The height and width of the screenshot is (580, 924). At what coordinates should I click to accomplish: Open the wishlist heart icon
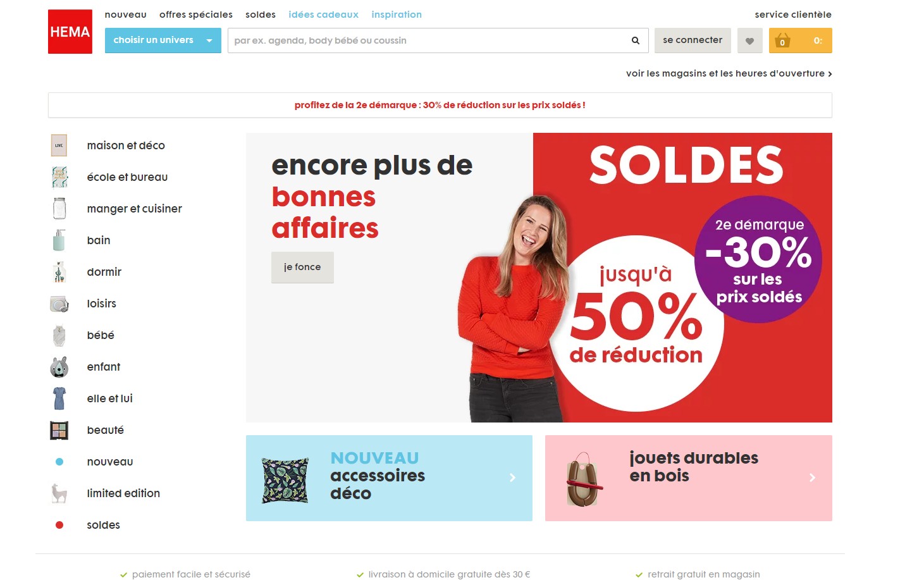click(749, 40)
